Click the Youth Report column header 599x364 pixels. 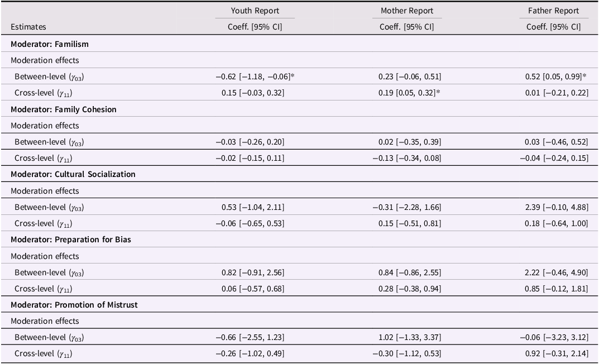pos(255,11)
